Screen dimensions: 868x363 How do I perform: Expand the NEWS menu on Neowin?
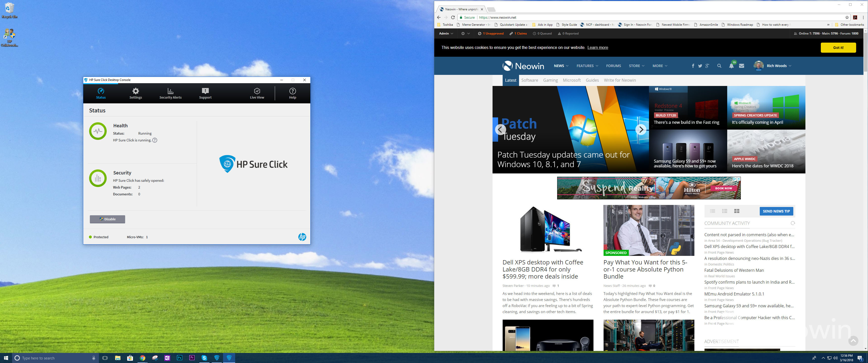tap(561, 66)
